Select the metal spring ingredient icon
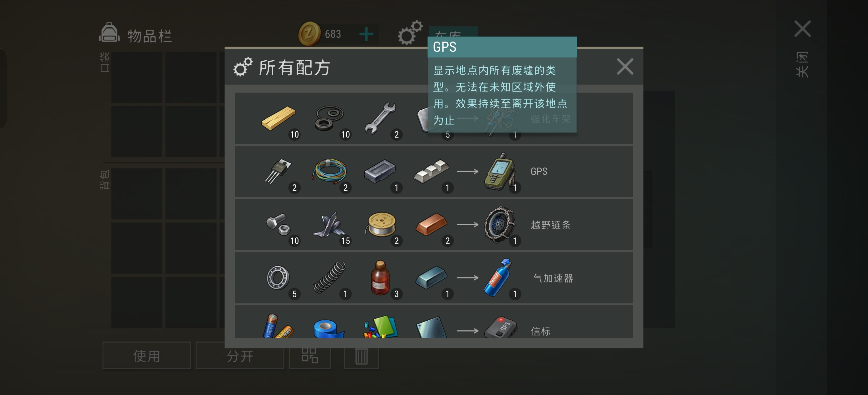Screen dimensions: 868x395 [x=329, y=277]
